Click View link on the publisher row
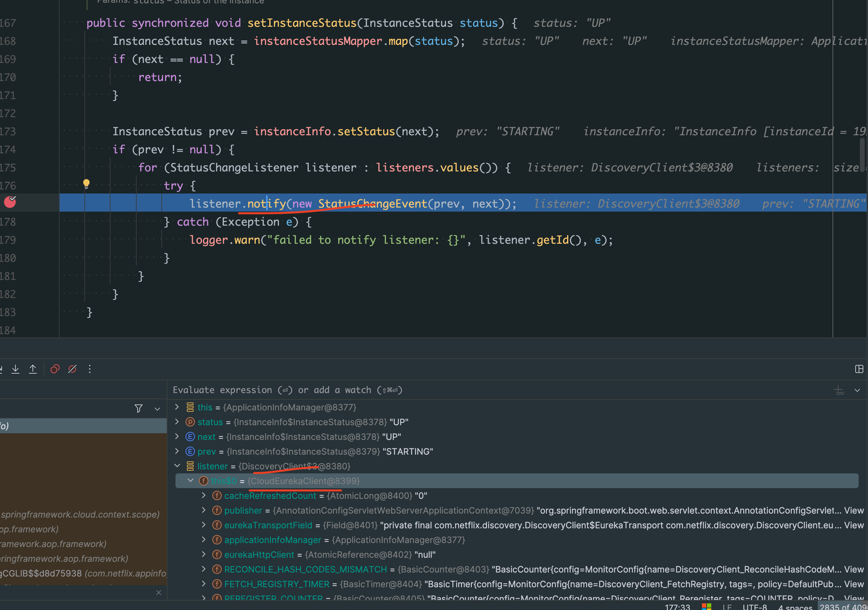 tap(854, 511)
